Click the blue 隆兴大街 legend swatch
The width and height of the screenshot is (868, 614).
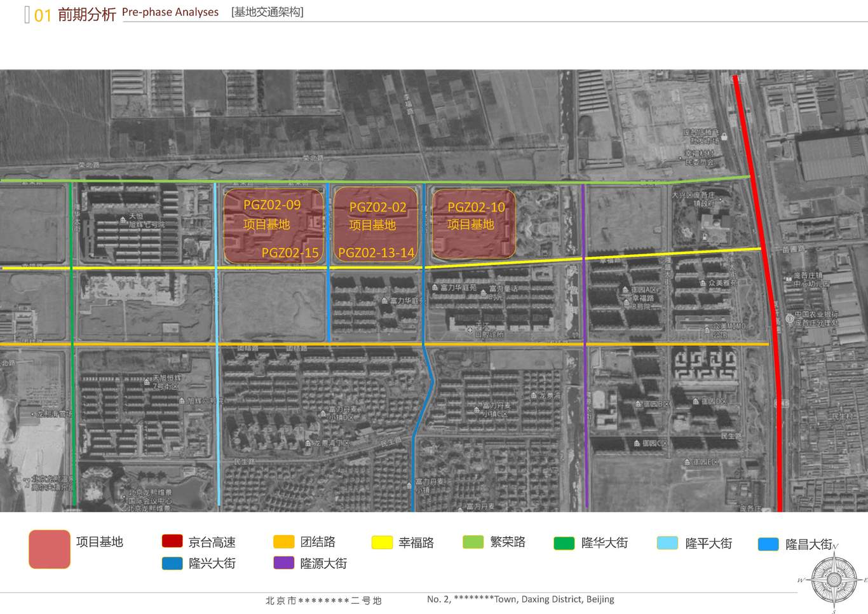172,563
